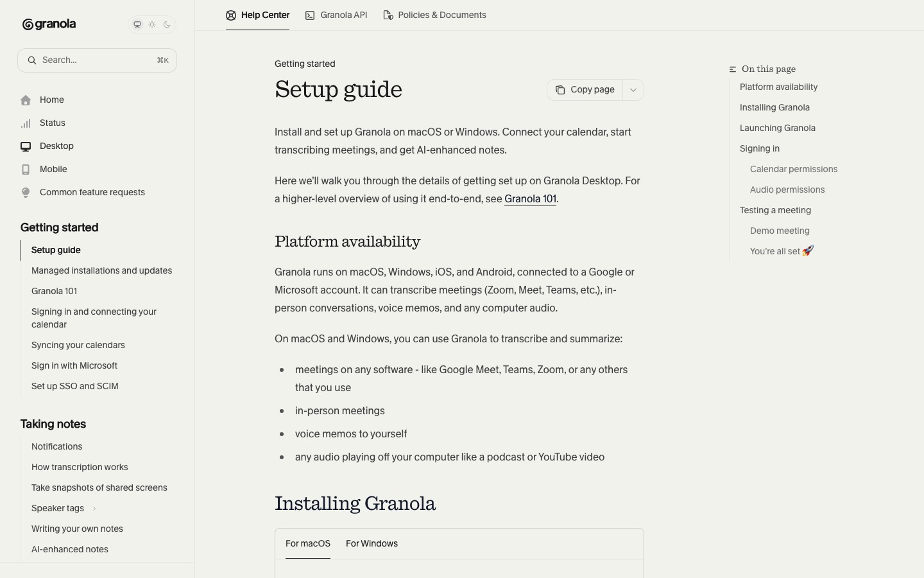Open Set up SSO and SCIM
Screen dimensions: 924x578
tap(75, 387)
